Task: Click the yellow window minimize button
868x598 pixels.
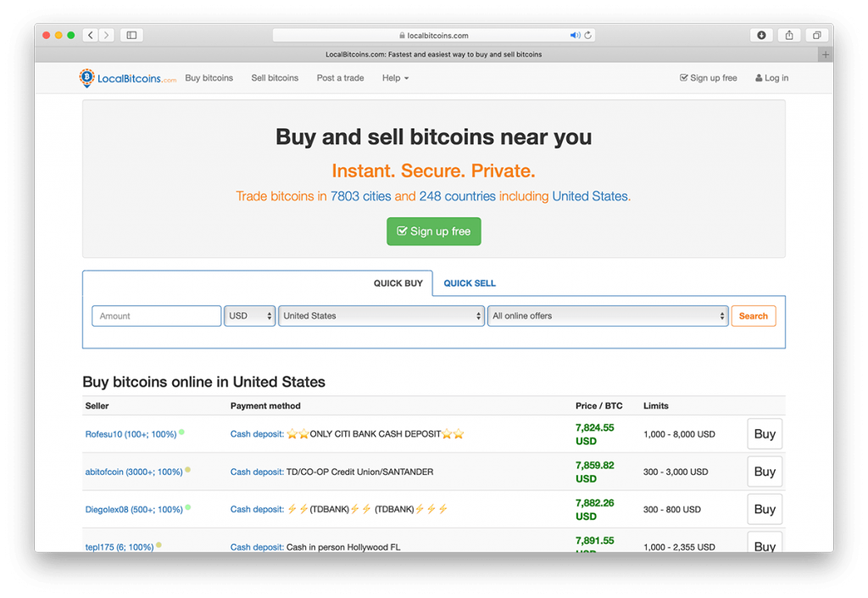Action: (58, 35)
